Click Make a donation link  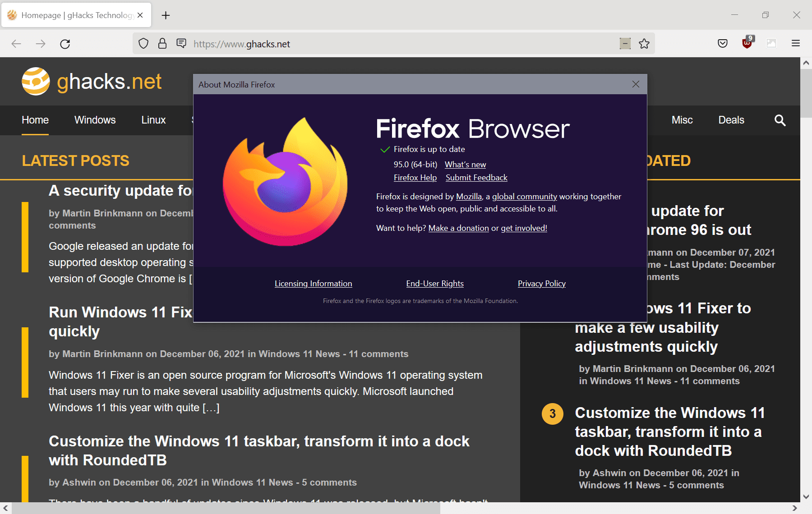tap(458, 228)
